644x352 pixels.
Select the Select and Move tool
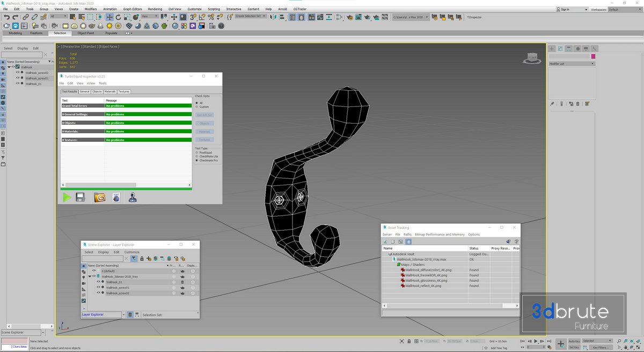coord(109,17)
